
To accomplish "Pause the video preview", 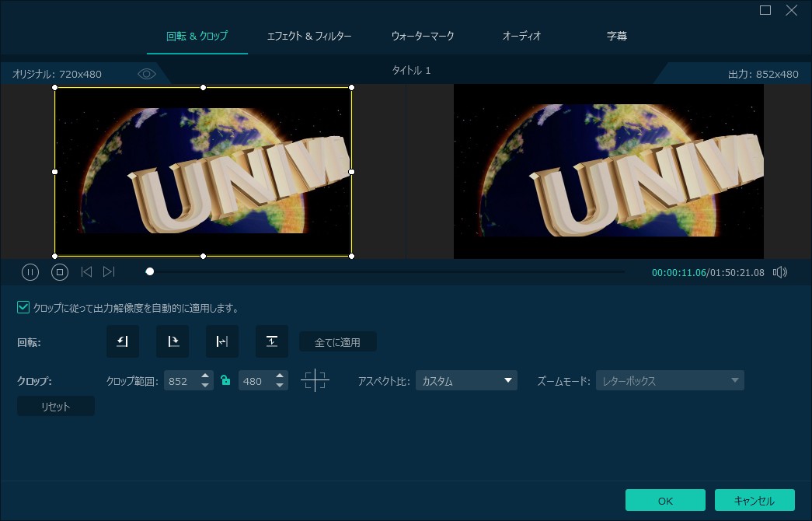I will pyautogui.click(x=30, y=272).
